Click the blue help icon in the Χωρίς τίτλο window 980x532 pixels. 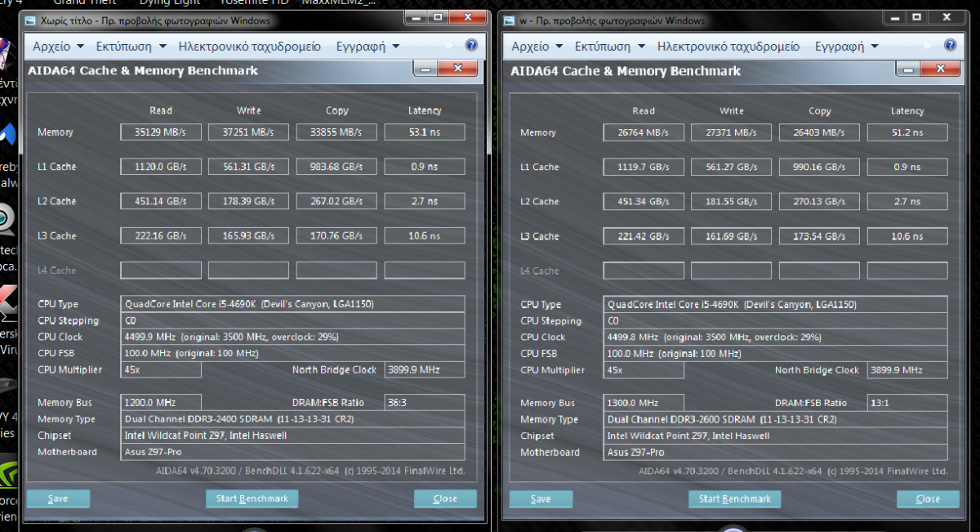(471, 46)
